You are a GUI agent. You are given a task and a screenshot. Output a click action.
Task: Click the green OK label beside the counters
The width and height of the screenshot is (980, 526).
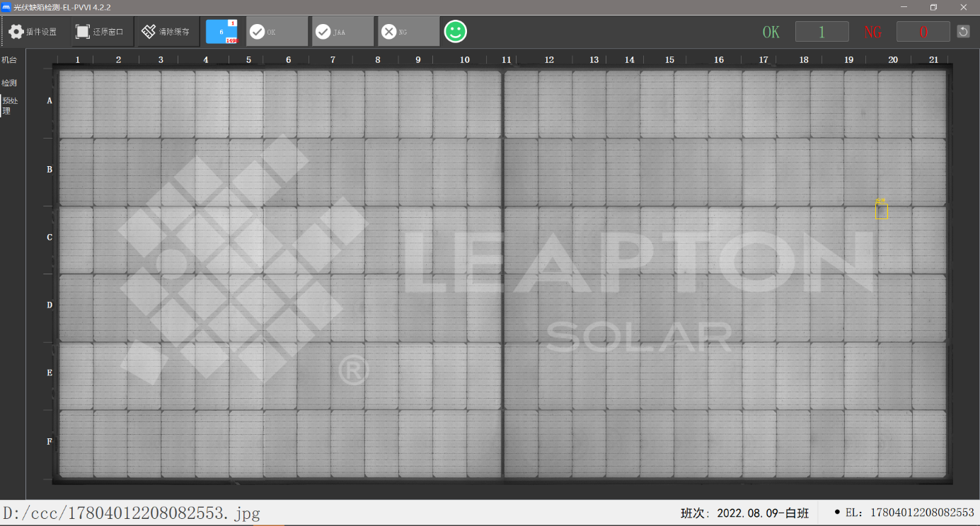(x=771, y=32)
